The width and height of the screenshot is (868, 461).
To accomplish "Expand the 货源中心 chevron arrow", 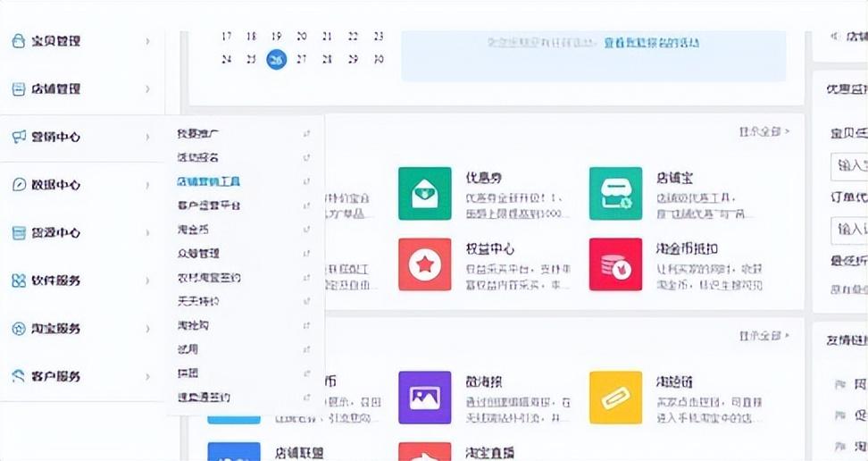I will (x=148, y=232).
